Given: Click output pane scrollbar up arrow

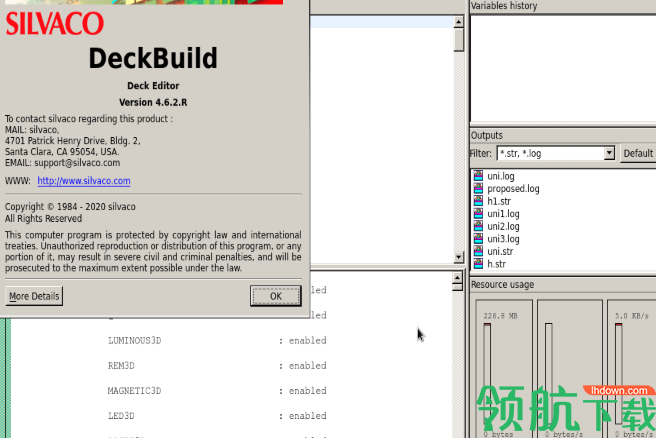Looking at the screenshot, I should (x=457, y=277).
